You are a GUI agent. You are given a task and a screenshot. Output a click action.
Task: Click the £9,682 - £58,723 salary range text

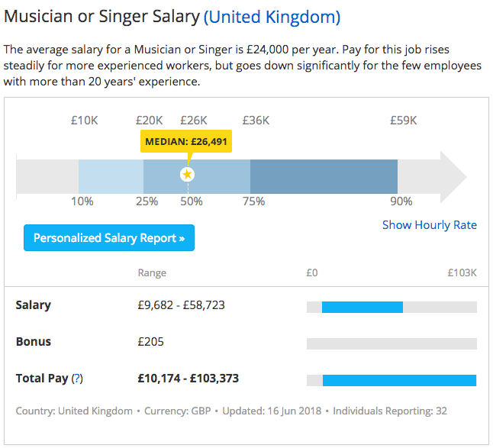click(x=182, y=305)
